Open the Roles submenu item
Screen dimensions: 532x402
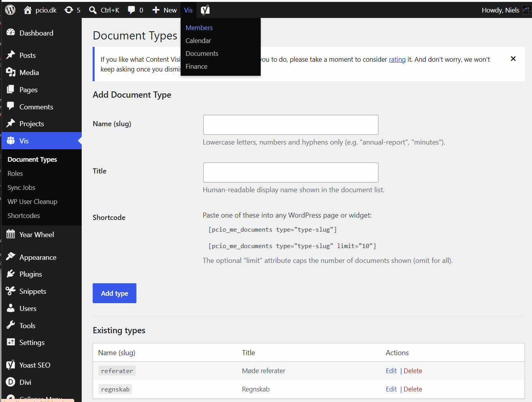15,173
